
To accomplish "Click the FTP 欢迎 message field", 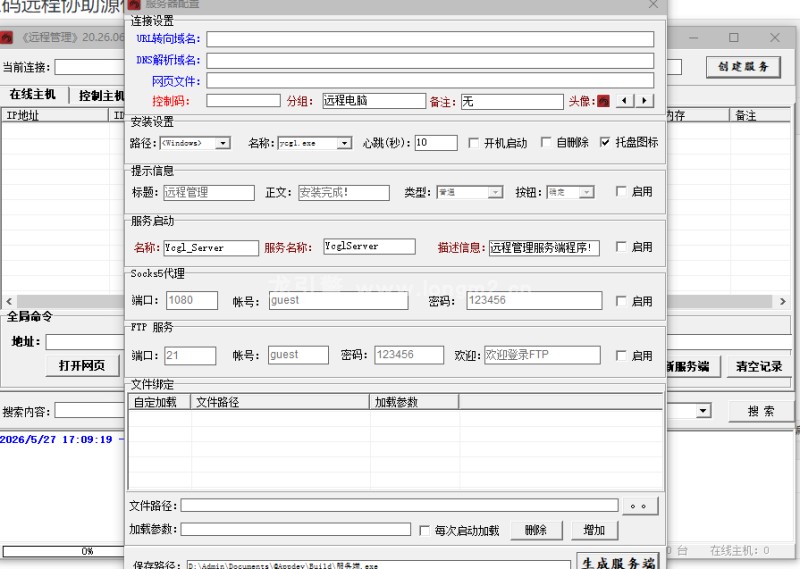I will 542,355.
